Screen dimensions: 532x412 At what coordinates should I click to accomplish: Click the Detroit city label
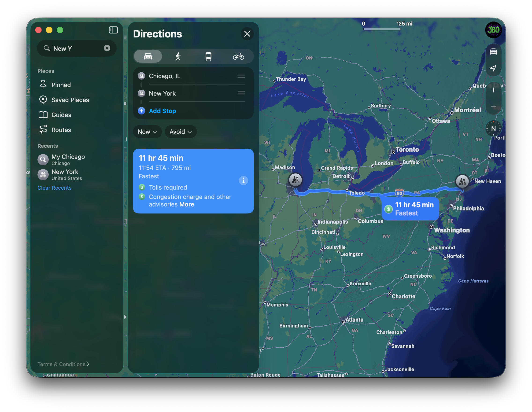(341, 176)
